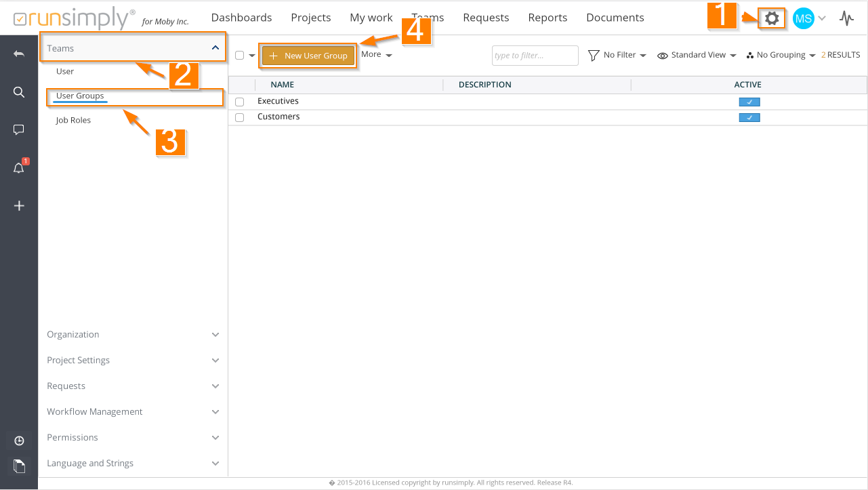Click the activity pulse icon

tap(846, 18)
